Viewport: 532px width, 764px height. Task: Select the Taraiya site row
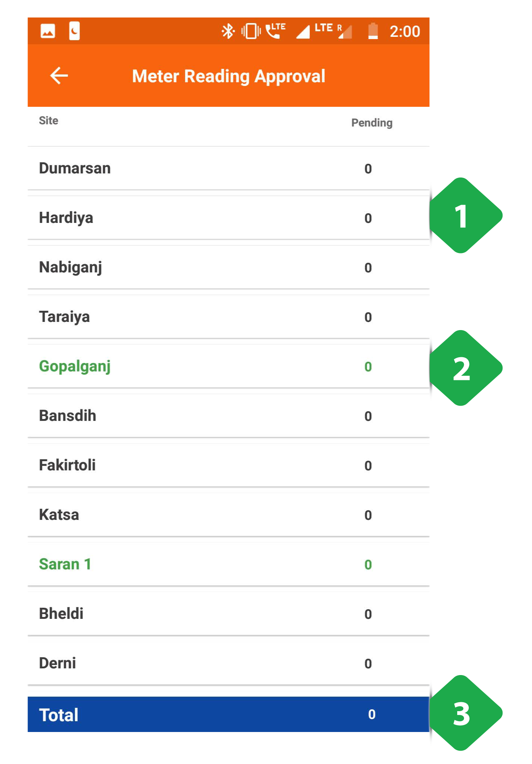(x=228, y=317)
